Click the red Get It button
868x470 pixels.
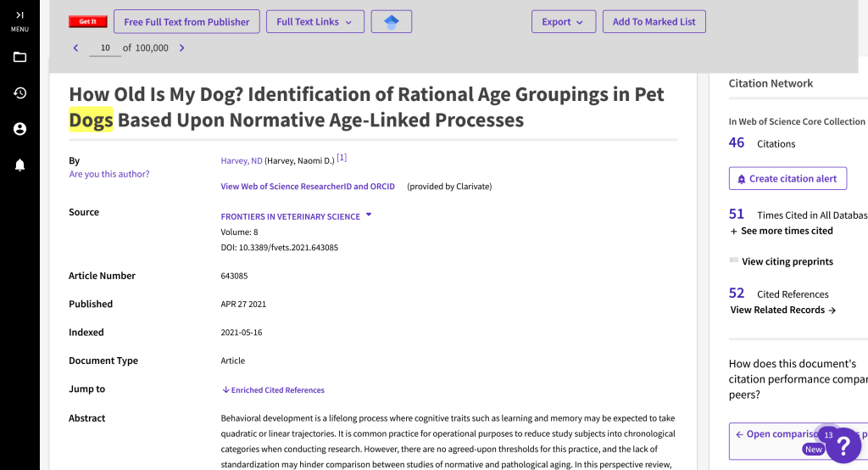(x=87, y=21)
